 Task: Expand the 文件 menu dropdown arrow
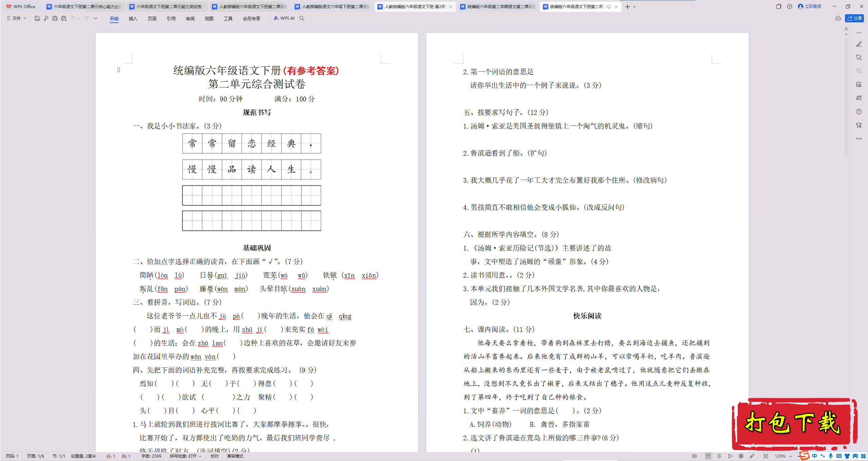click(25, 18)
